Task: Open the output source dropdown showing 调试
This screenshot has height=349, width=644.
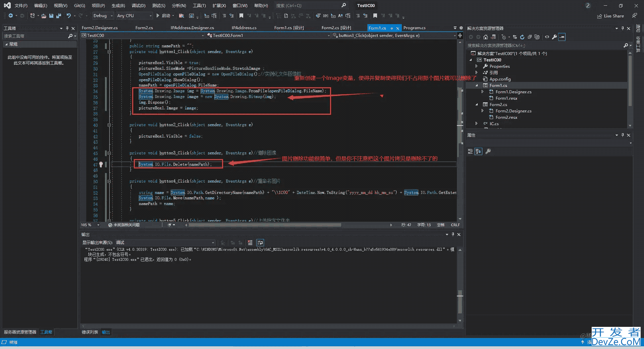Action: [165, 243]
